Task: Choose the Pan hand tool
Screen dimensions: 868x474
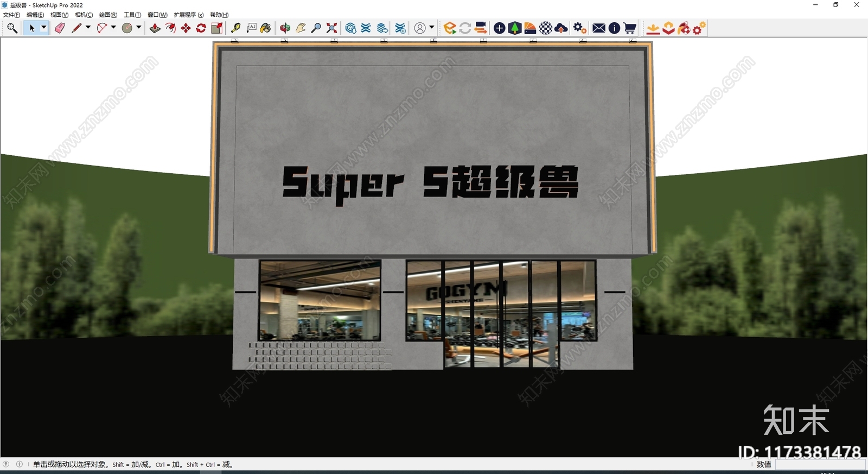Action: (x=301, y=28)
